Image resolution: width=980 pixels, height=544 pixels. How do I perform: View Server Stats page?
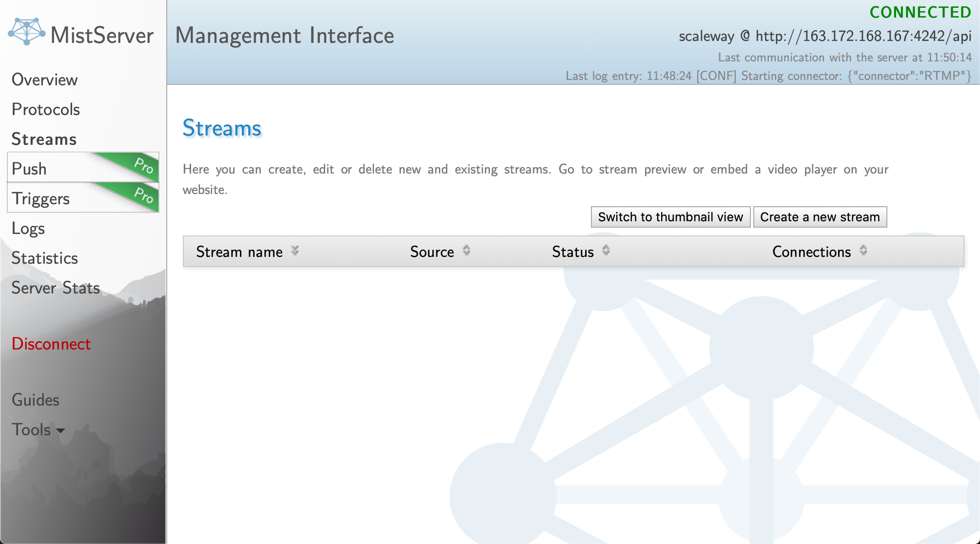point(56,288)
